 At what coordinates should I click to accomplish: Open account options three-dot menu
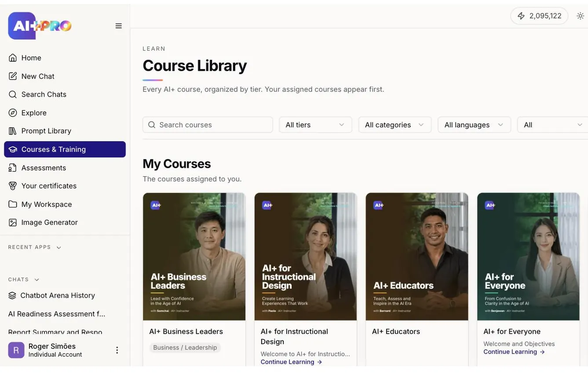coord(117,350)
